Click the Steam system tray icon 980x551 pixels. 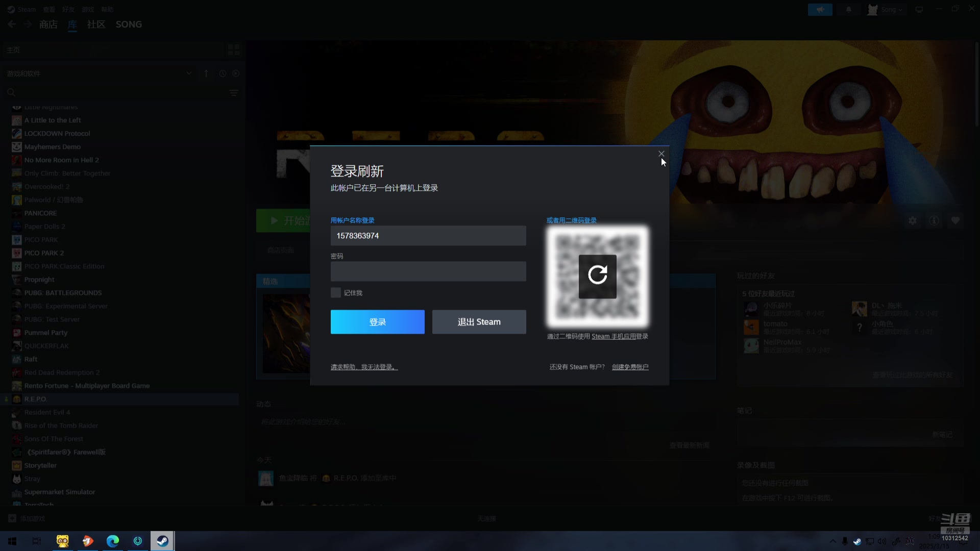tap(857, 541)
